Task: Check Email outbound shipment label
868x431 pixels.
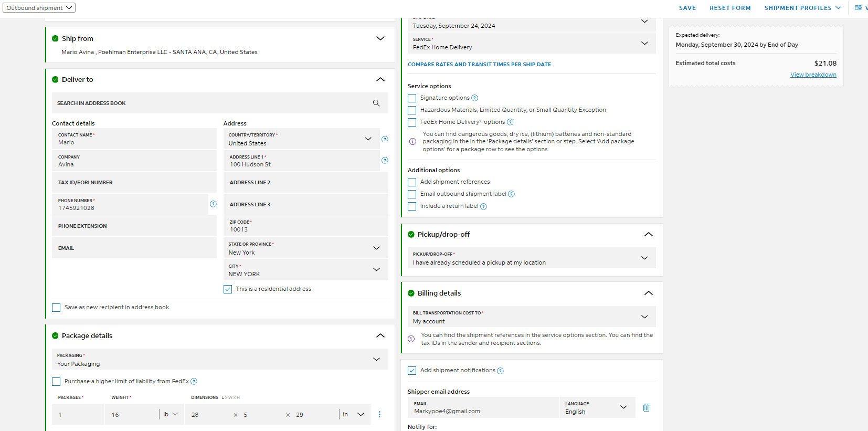Action: (x=412, y=194)
